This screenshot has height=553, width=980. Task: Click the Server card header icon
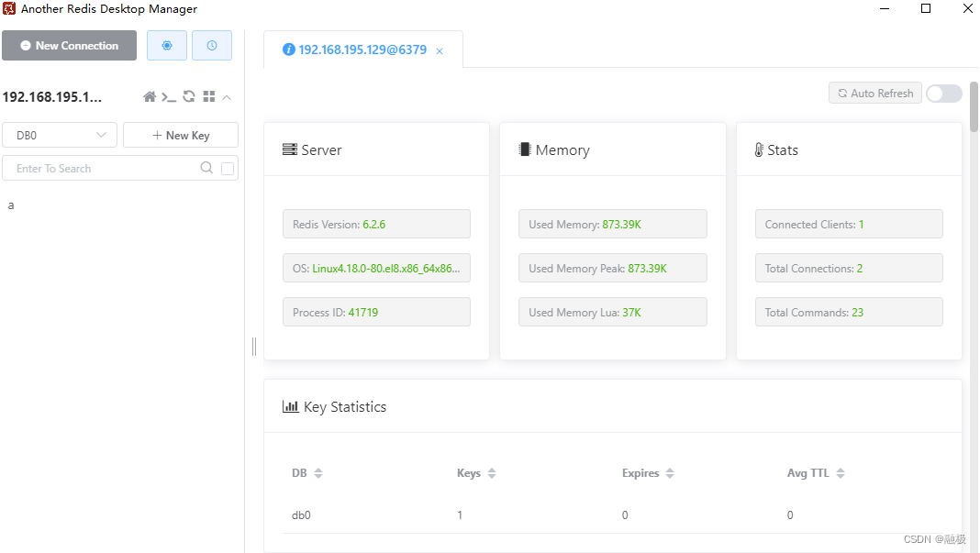289,149
